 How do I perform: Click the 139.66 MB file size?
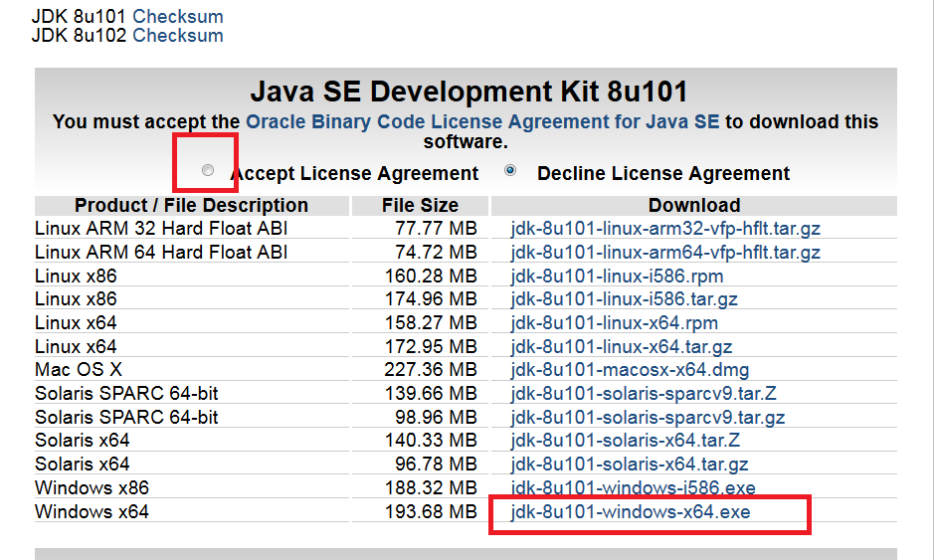431,393
